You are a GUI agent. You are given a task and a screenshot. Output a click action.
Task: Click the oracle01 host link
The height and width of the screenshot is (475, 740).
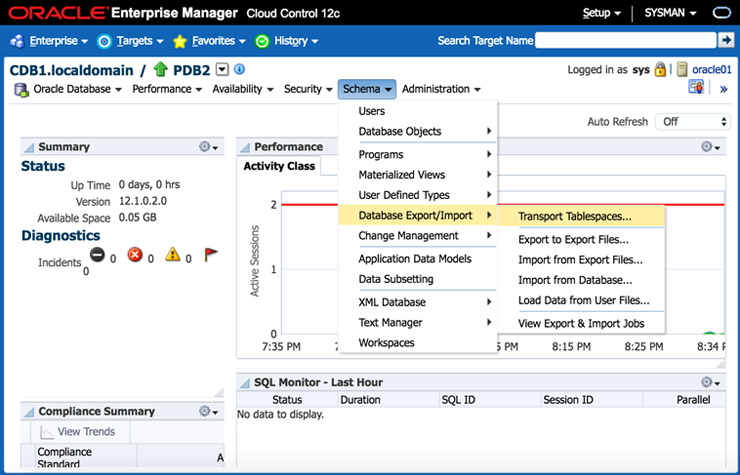click(x=712, y=70)
